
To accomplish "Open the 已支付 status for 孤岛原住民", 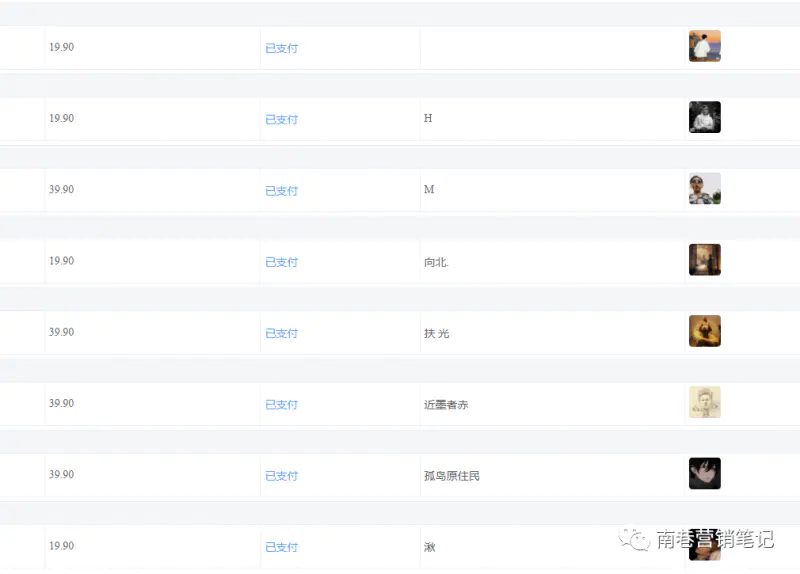I will [282, 476].
